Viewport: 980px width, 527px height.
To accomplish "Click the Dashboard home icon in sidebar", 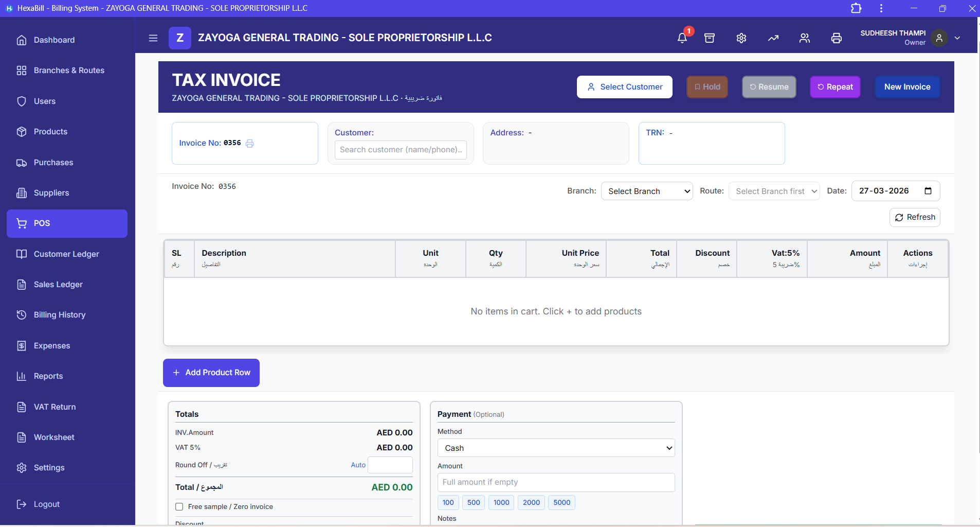I will coord(22,40).
